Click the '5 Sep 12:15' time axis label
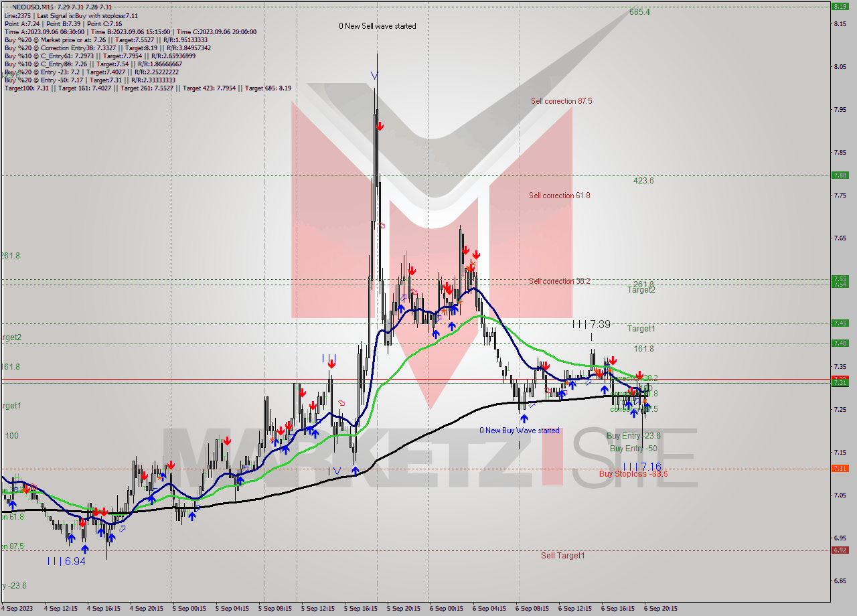Image resolution: width=857 pixels, height=616 pixels. point(318,609)
